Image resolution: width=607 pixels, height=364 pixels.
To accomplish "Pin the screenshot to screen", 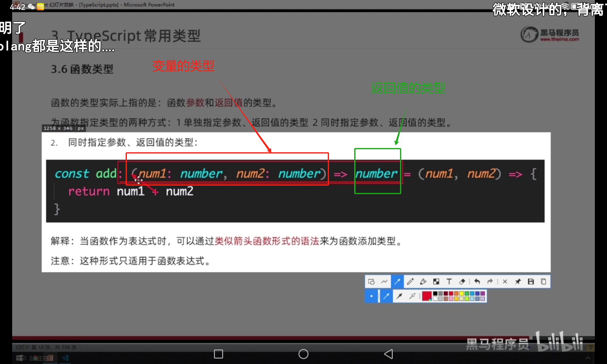I will click(x=518, y=282).
